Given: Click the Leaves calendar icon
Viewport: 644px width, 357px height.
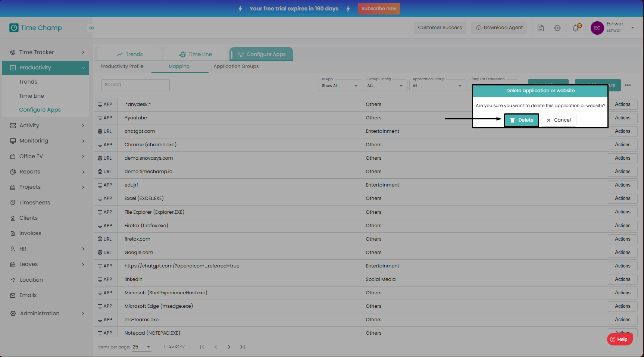Looking at the screenshot, I should (x=13, y=264).
